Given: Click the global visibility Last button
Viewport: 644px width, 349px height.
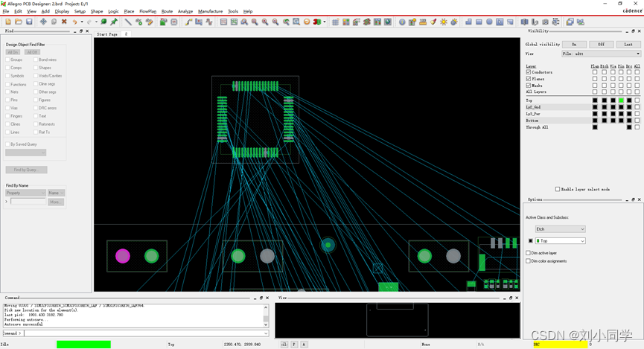Looking at the screenshot, I should point(628,45).
